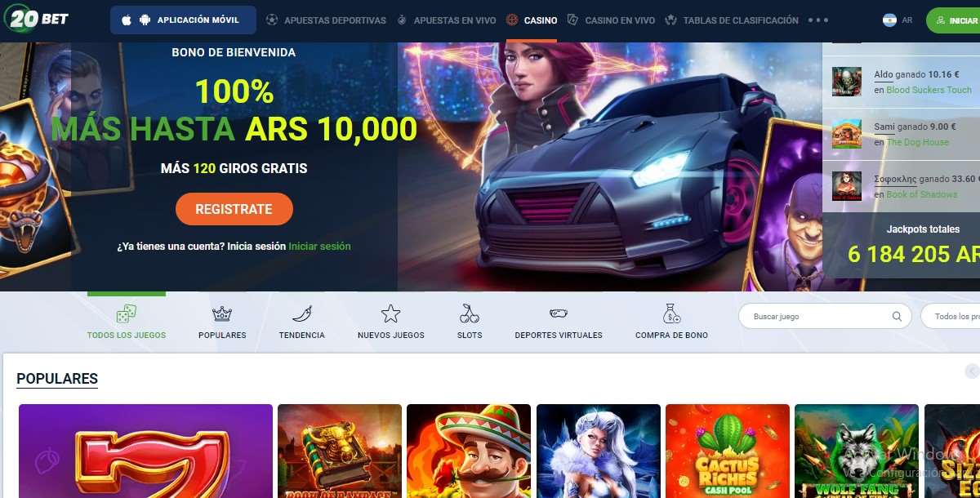
Task: Select Deportes Virtuales gamepad category
Action: pos(559,322)
